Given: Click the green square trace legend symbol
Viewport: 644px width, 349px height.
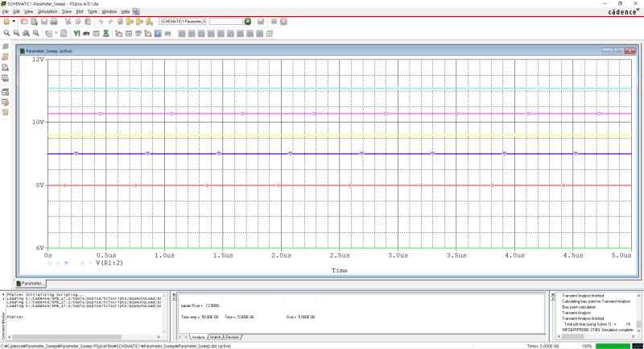Looking at the screenshot, I should pos(50,263).
